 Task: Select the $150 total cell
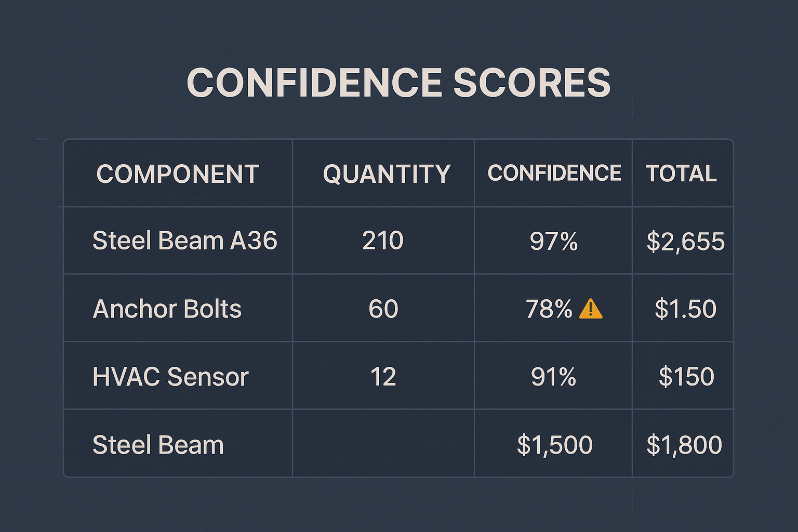[686, 377]
